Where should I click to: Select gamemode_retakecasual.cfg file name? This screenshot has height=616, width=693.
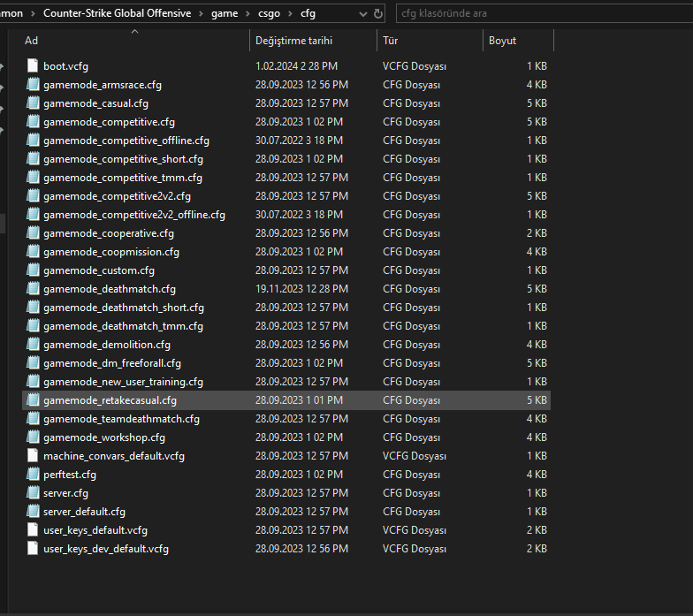(110, 400)
